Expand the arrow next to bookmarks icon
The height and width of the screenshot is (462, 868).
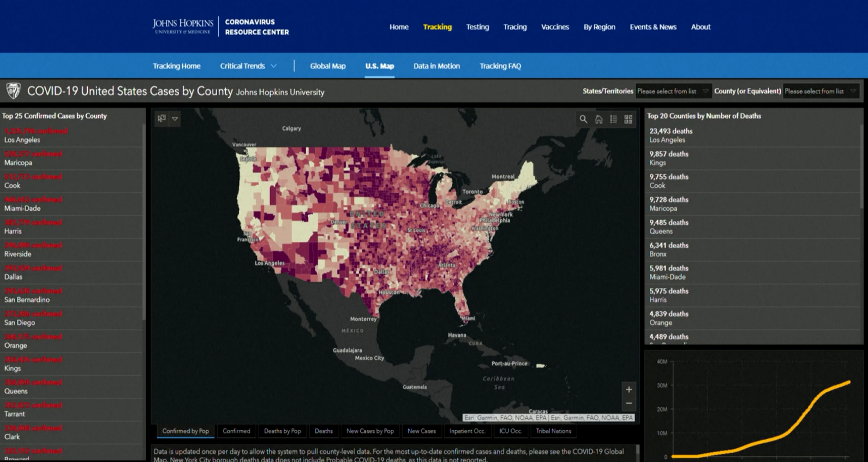tap(175, 119)
